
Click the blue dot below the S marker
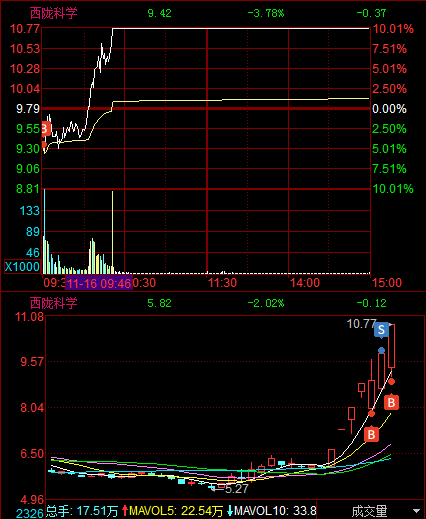tap(381, 350)
